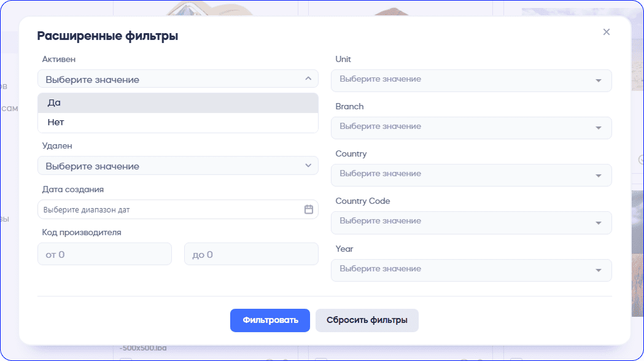Click the caret arrow in Country field
Viewport: 644px width, 361px height.
[x=599, y=175]
